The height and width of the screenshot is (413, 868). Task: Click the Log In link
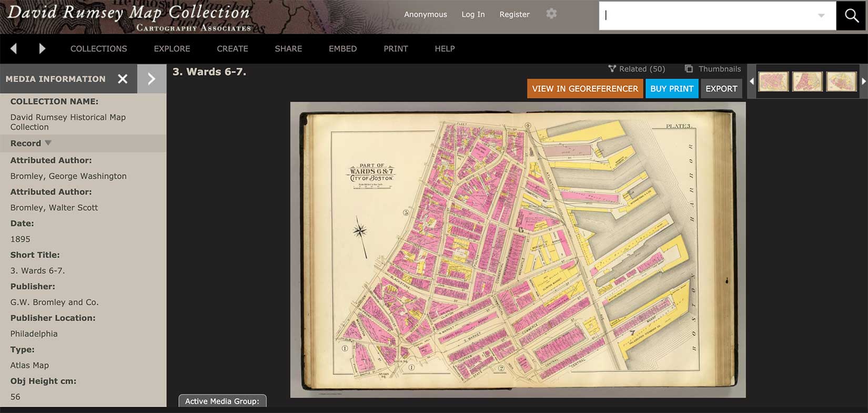click(473, 15)
